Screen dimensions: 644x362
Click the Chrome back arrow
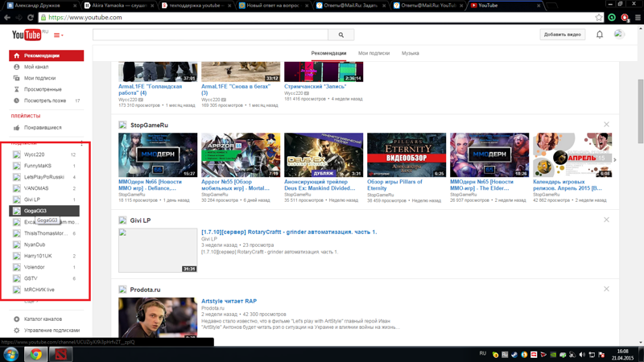7,17
